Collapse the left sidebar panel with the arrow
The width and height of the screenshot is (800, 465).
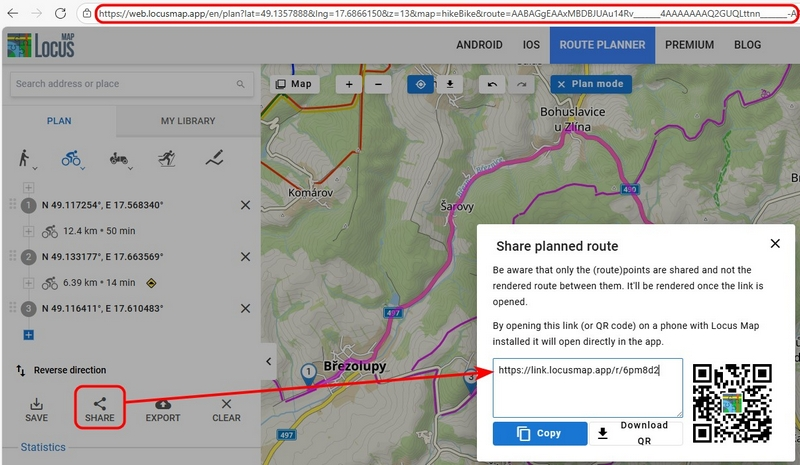(267, 361)
